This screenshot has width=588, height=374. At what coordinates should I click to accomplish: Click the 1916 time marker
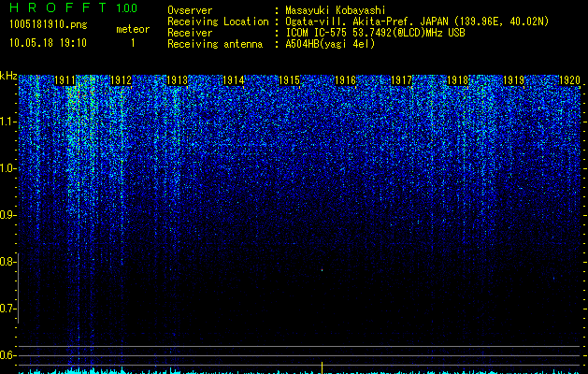(x=345, y=80)
